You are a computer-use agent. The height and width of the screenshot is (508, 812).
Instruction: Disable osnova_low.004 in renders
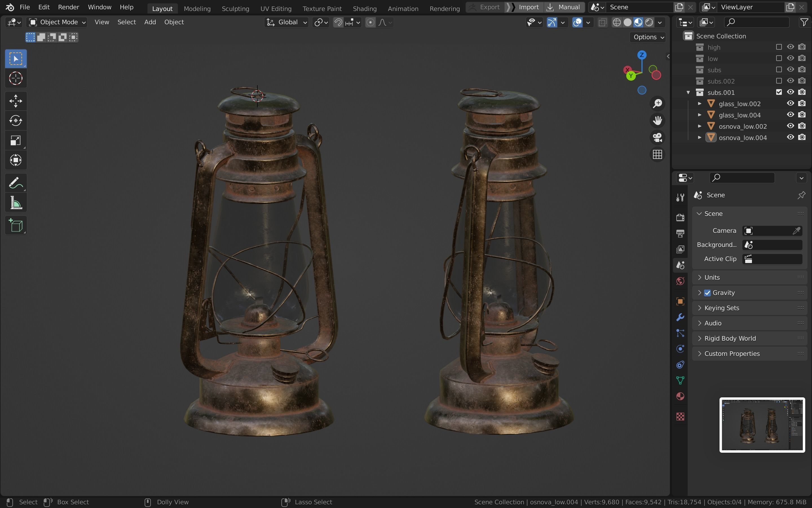point(802,137)
